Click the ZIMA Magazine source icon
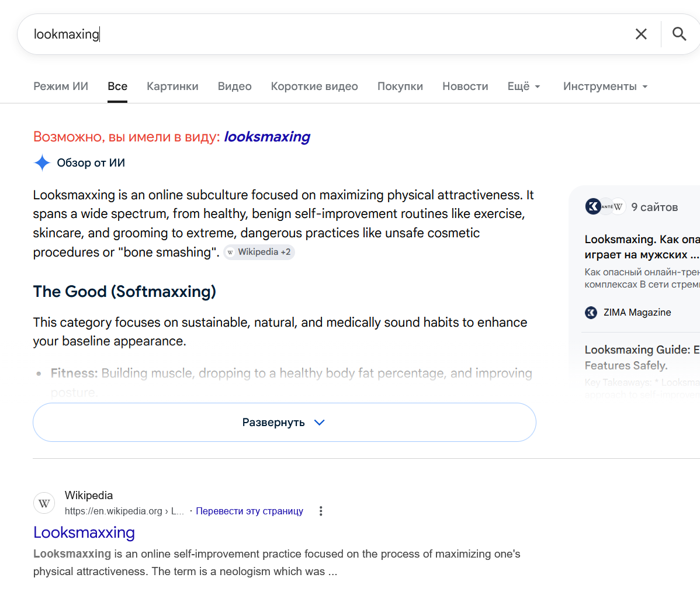Screen dimensions: 700x595 (x=591, y=313)
